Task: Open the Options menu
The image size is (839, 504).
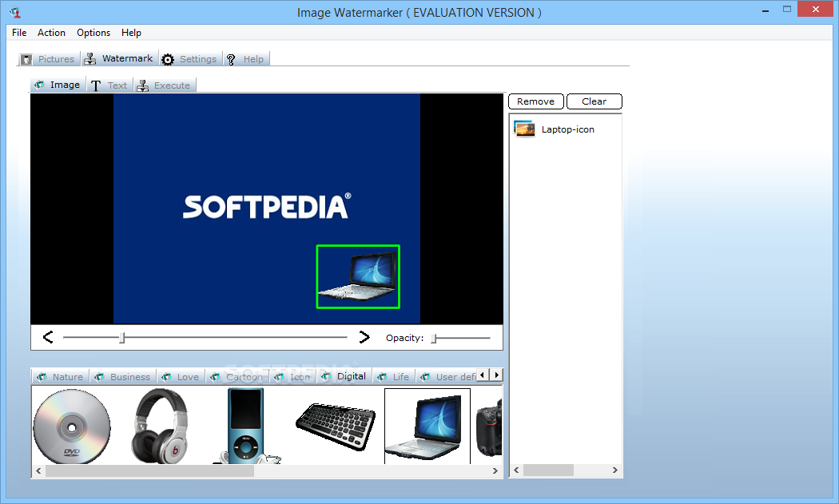Action: [93, 33]
